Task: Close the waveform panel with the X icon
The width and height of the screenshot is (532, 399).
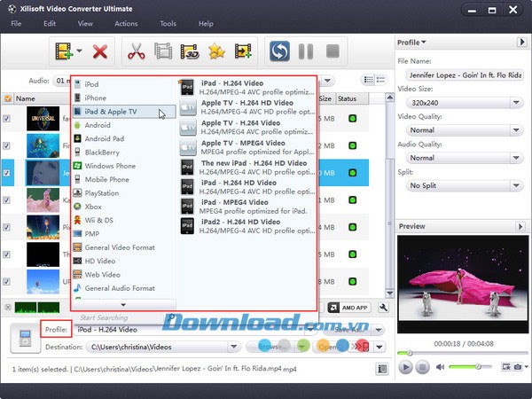Action: (x=8, y=308)
